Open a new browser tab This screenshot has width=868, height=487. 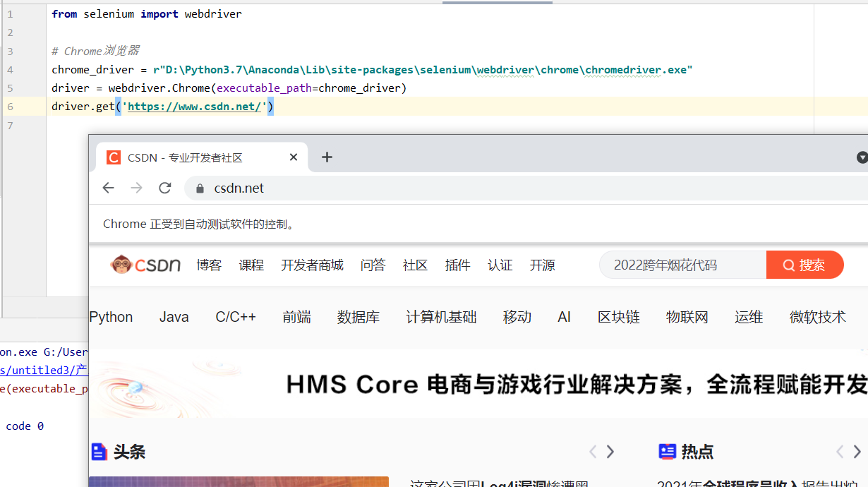point(326,157)
